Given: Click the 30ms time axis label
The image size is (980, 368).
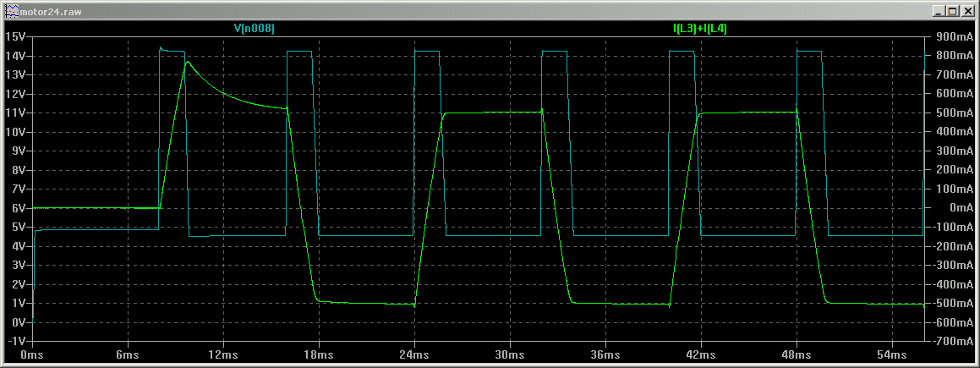Looking at the screenshot, I should point(510,354).
